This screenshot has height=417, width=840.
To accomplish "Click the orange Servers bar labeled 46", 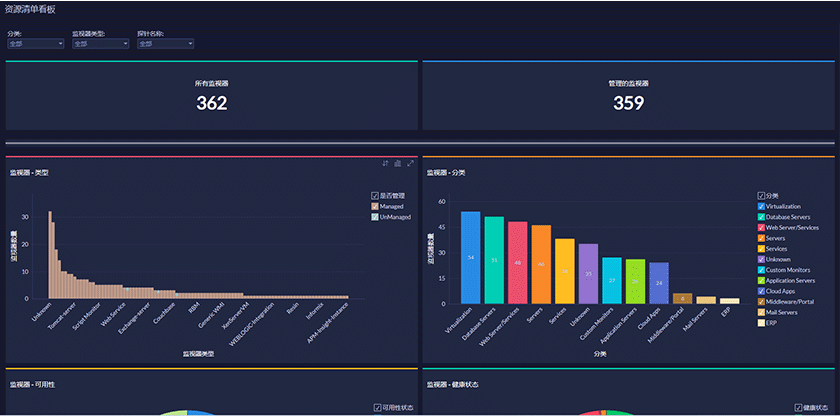I will coord(541,264).
